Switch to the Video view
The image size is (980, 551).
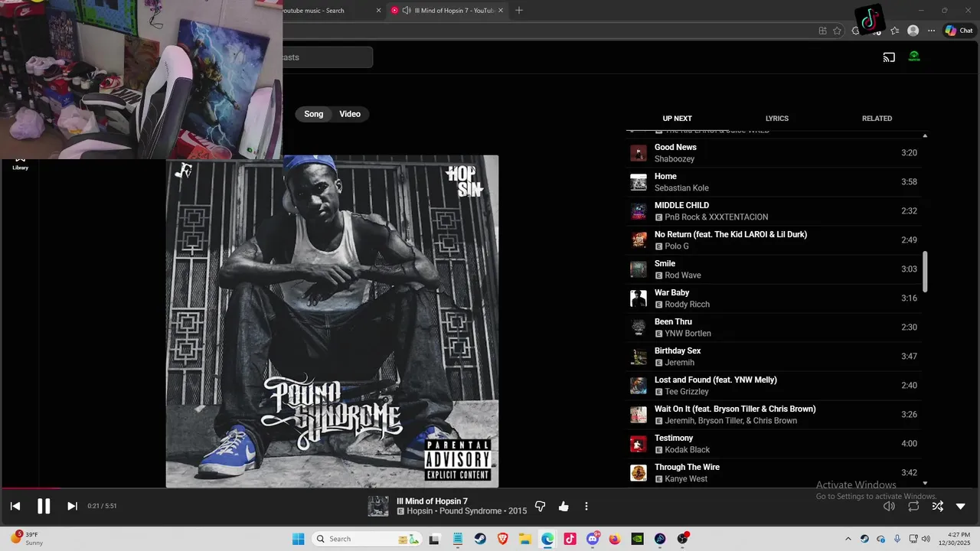pyautogui.click(x=350, y=114)
